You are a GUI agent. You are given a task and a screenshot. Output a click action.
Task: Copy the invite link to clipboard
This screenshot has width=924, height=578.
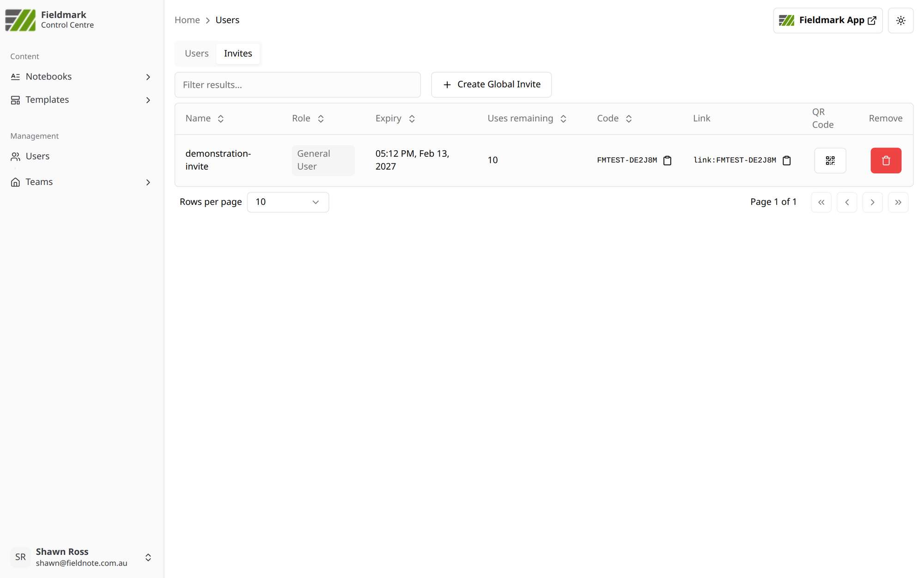787,160
